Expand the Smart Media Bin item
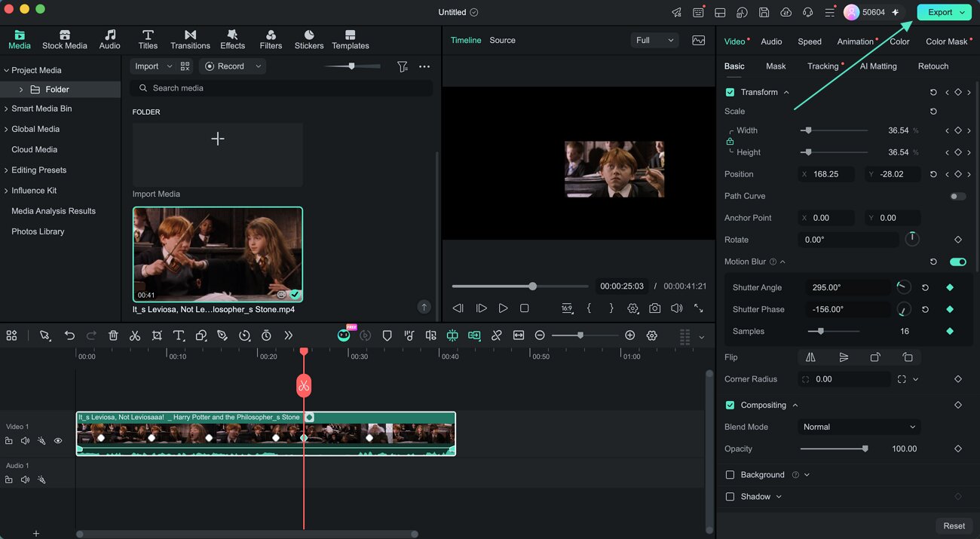This screenshot has height=539, width=980. 6,109
